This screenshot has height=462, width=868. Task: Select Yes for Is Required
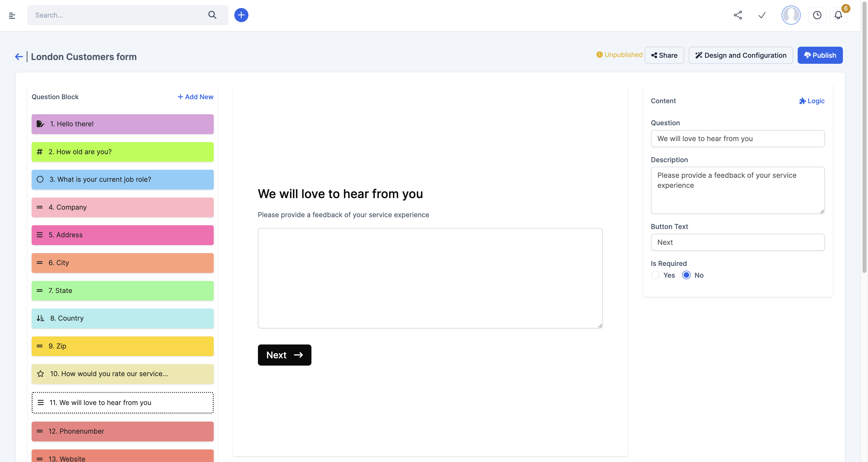pos(655,275)
